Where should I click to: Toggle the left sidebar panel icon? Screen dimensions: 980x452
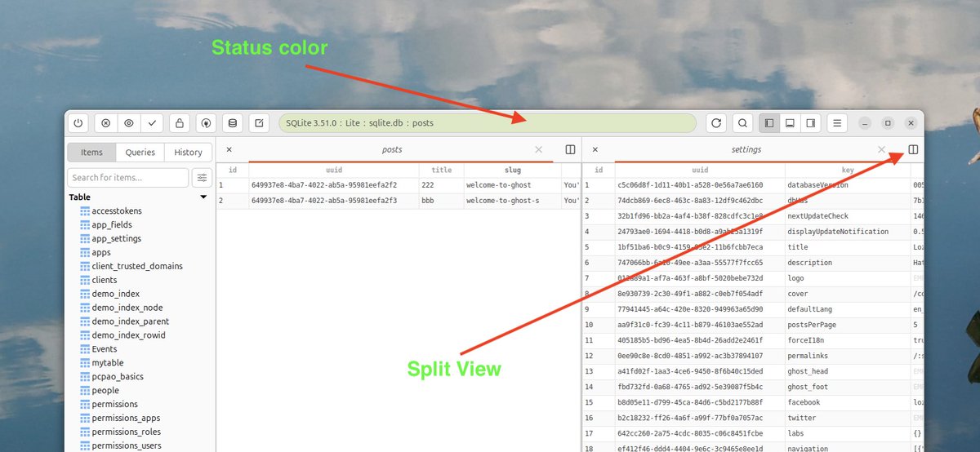[768, 123]
